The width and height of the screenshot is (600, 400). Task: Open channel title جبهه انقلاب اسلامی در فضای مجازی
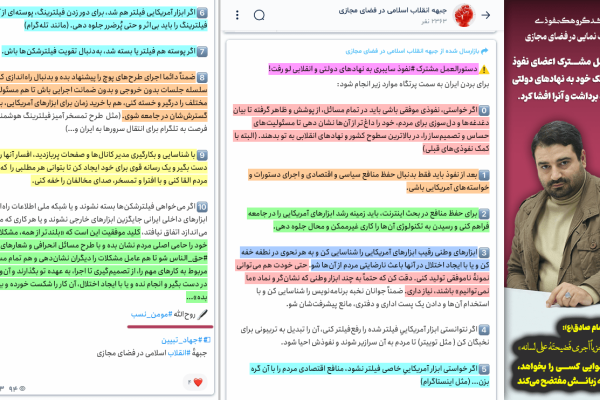pos(390,11)
